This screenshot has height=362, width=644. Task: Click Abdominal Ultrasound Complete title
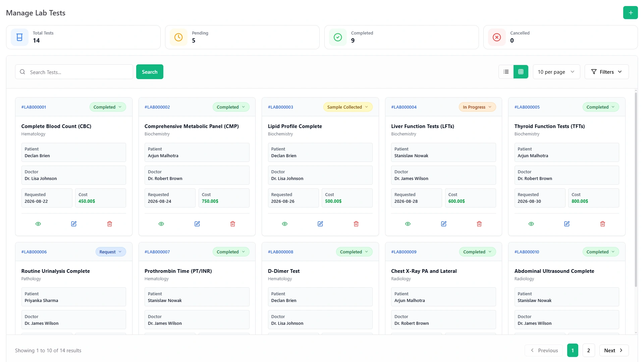coord(554,271)
